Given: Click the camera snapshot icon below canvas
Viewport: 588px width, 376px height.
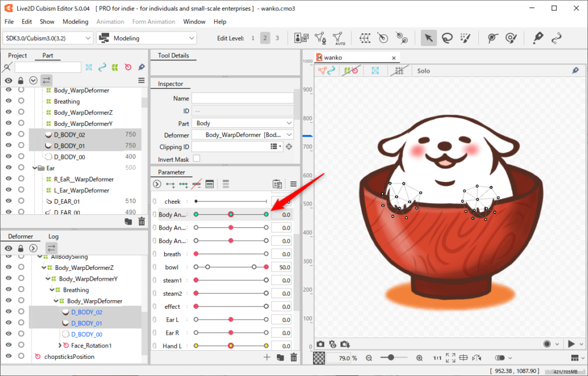Looking at the screenshot, I should click(320, 344).
